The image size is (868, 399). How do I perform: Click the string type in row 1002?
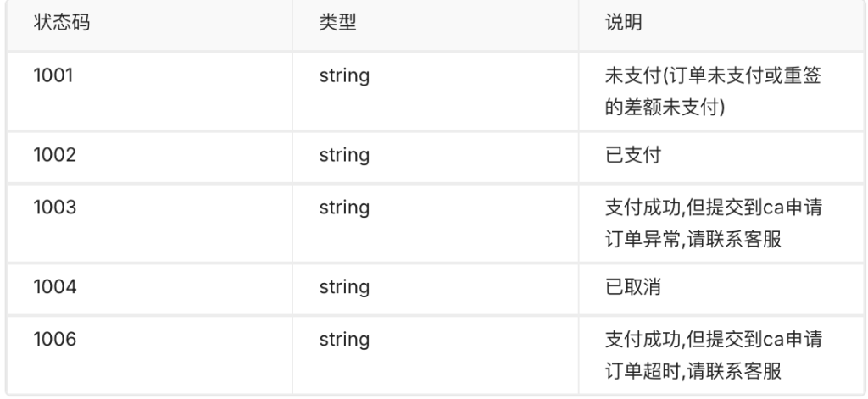point(343,155)
